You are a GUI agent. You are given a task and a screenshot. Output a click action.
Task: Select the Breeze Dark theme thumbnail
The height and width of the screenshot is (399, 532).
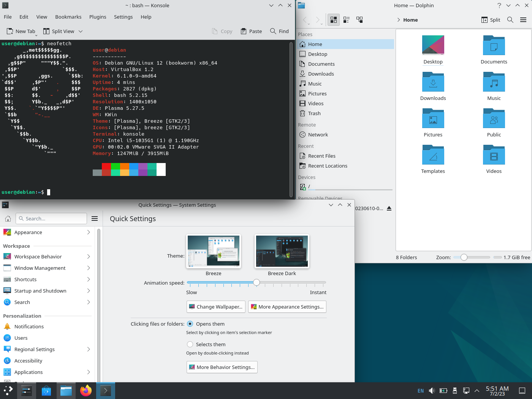pos(282,251)
